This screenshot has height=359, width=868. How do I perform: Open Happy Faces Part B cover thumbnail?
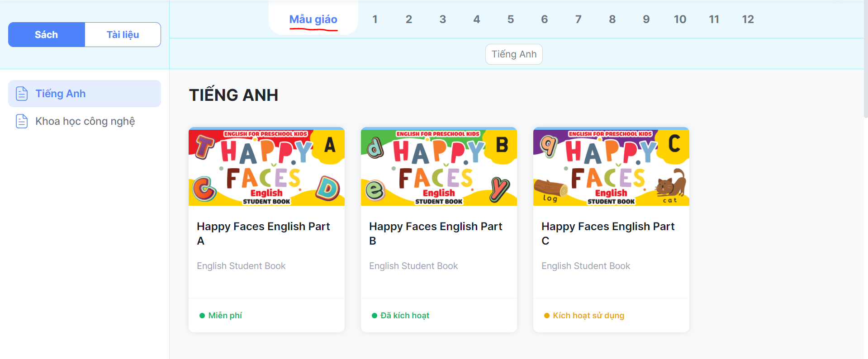click(x=439, y=167)
